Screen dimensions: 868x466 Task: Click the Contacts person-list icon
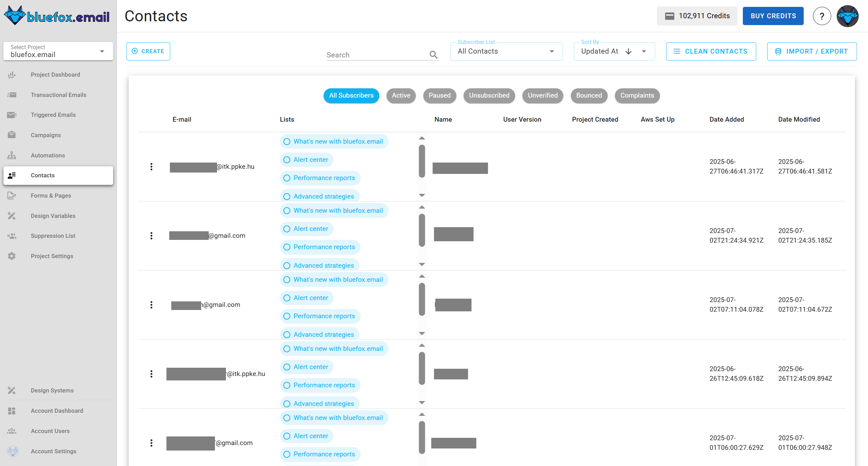[x=12, y=175]
